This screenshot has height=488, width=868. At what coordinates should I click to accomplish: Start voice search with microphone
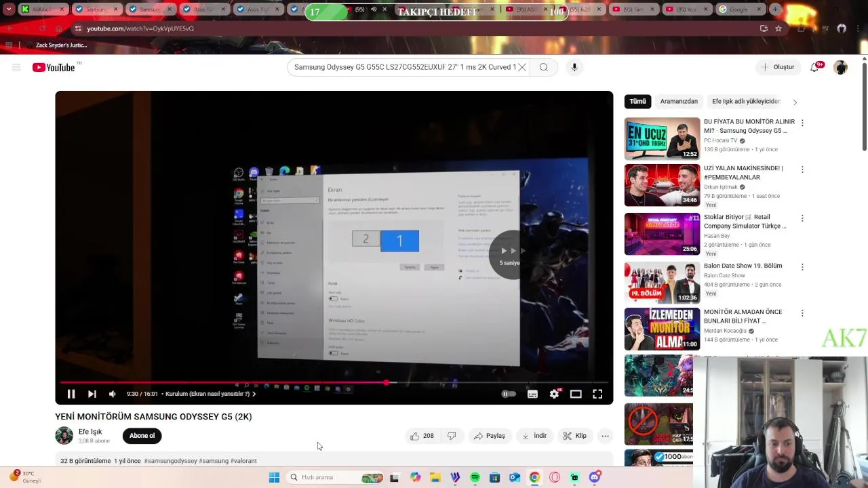pyautogui.click(x=574, y=67)
